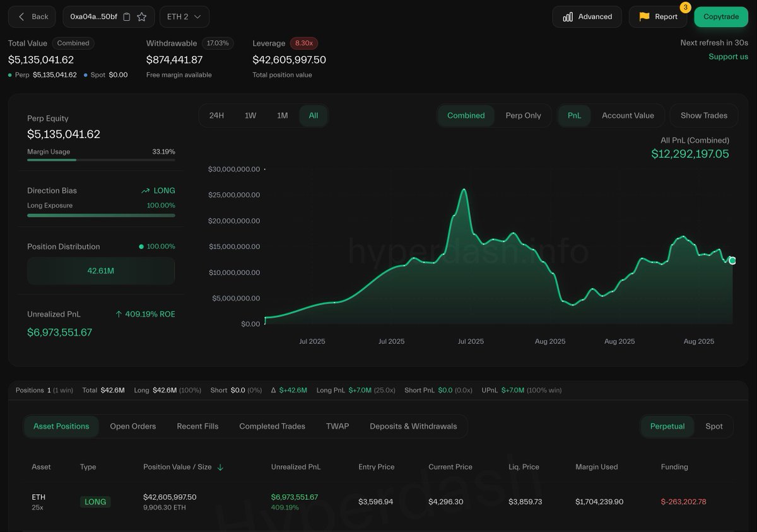Screen dimensions: 757x532
Task: Open the Deposits & Withdrawals tab
Action: 413,426
